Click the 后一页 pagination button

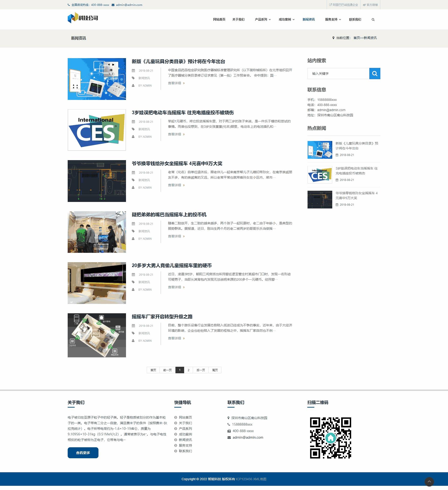(x=200, y=370)
